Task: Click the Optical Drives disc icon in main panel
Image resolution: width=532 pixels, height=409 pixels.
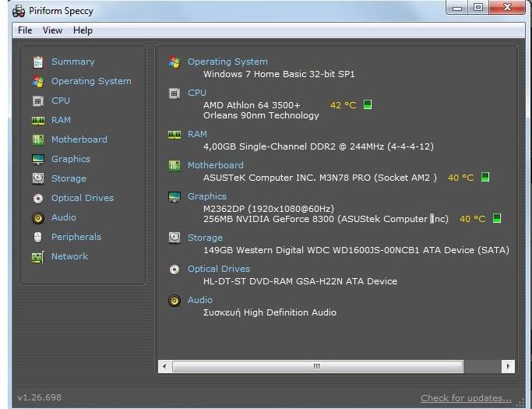Action: click(174, 270)
